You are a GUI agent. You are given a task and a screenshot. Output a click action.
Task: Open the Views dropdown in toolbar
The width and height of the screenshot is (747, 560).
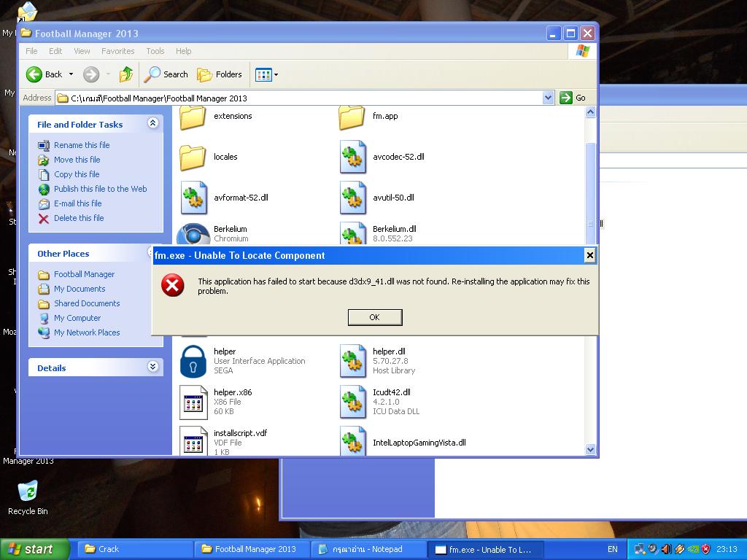point(266,74)
